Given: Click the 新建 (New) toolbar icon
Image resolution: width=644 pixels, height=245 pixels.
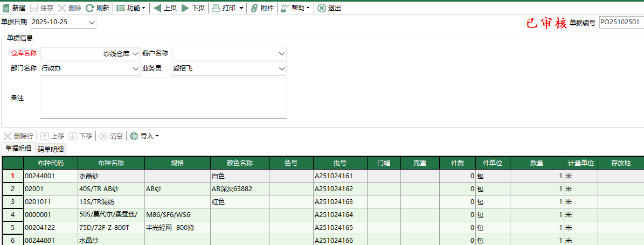Looking at the screenshot, I should click(6, 8).
